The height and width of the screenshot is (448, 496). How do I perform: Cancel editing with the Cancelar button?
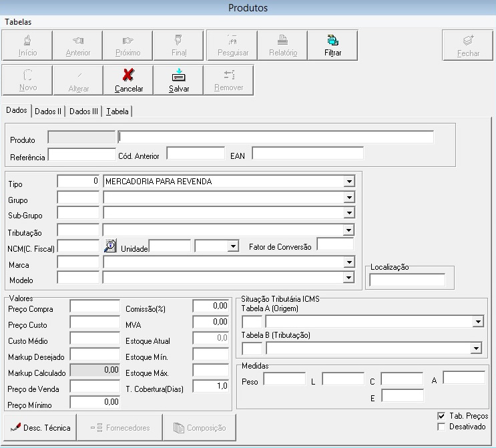128,80
